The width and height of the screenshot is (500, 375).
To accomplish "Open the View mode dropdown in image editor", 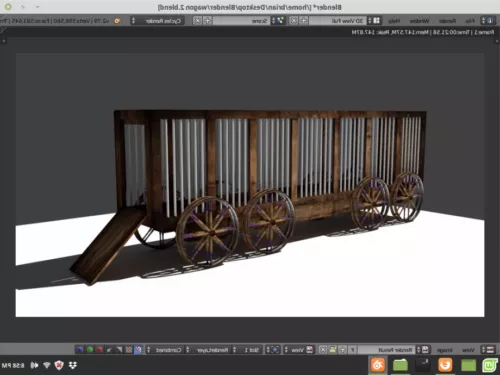I will pos(298,350).
